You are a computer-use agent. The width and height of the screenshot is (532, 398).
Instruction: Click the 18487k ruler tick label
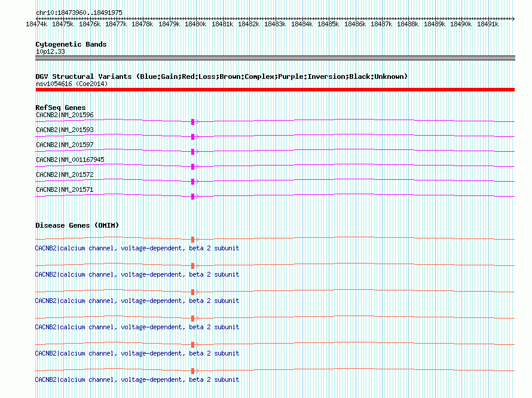pos(381,24)
